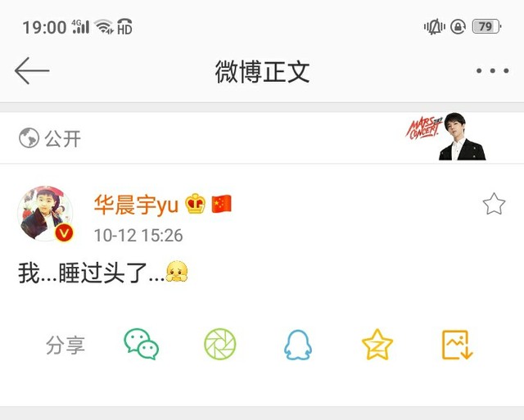524x420 pixels.
Task: Share to QQ penguin icon
Action: pos(298,345)
